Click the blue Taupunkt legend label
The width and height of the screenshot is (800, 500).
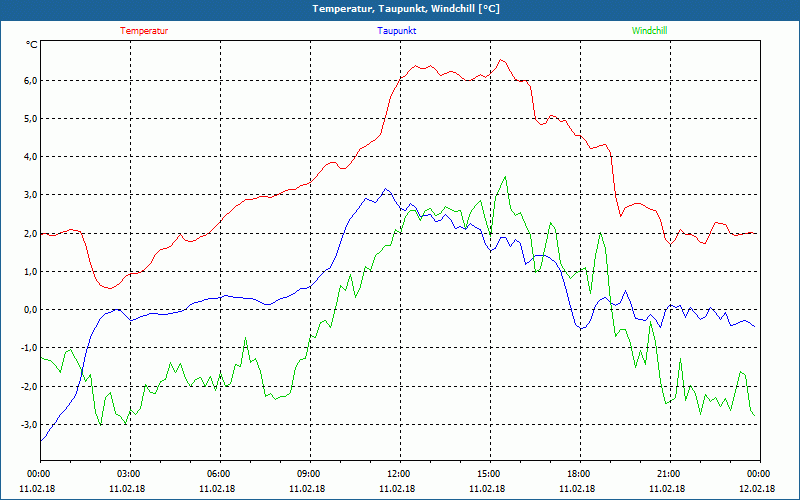tap(396, 31)
